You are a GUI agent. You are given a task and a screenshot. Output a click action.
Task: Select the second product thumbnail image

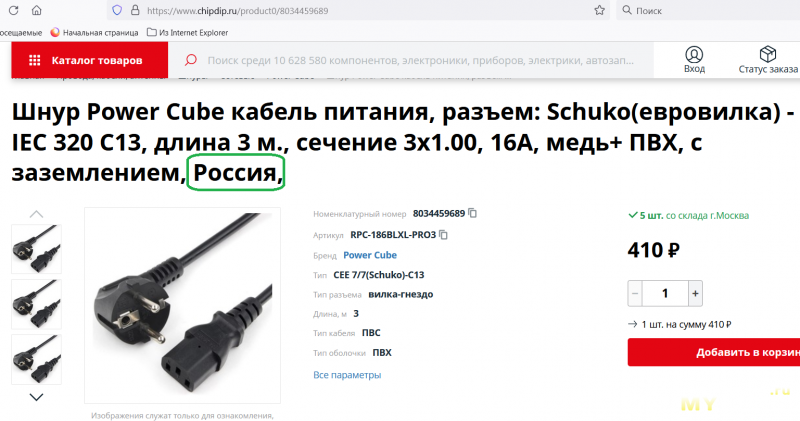(36, 304)
